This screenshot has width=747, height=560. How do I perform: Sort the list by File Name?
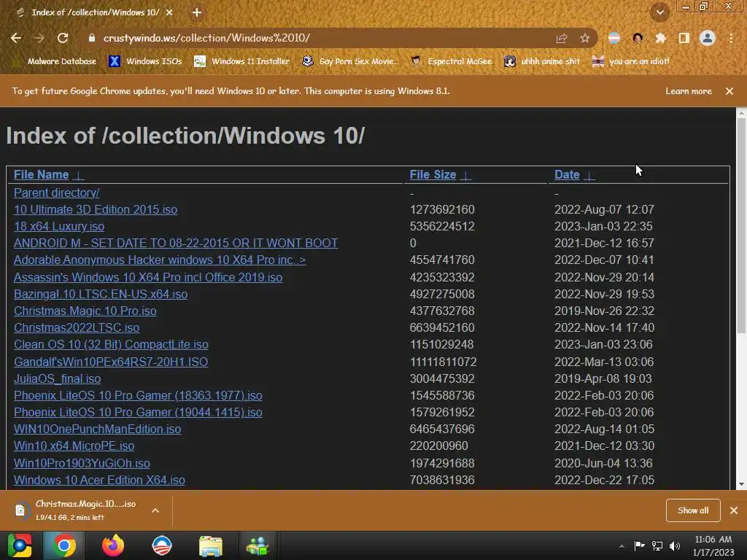[x=41, y=175]
